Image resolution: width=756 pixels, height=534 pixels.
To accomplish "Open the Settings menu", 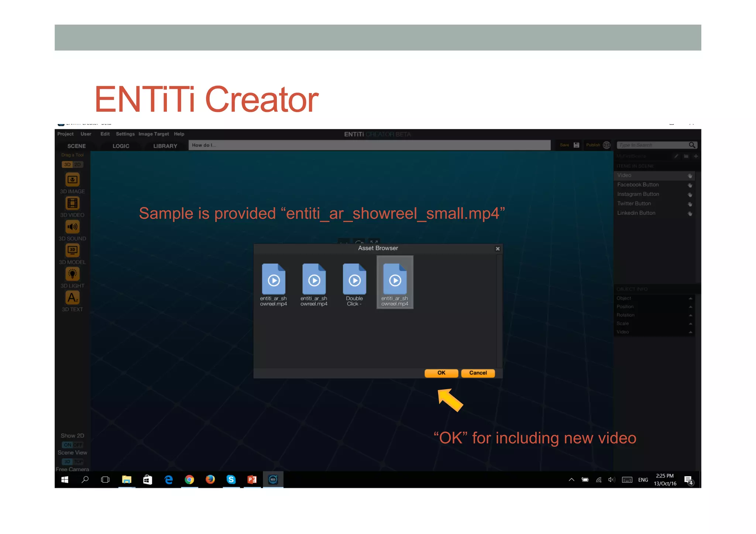I will 125,134.
